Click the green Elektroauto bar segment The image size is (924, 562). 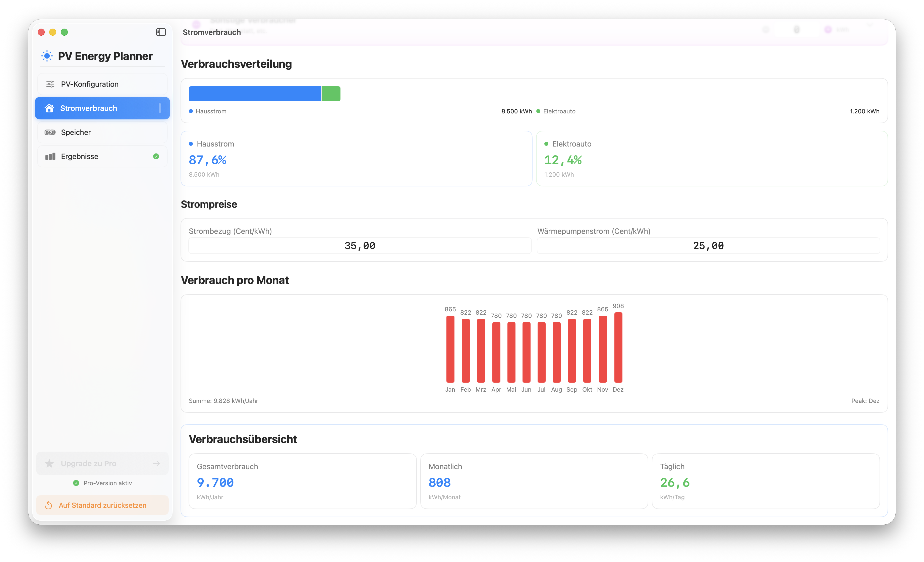(x=331, y=94)
